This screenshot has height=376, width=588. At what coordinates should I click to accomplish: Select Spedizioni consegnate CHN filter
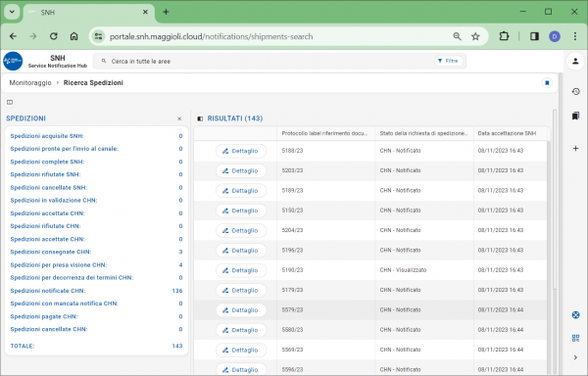click(96, 252)
